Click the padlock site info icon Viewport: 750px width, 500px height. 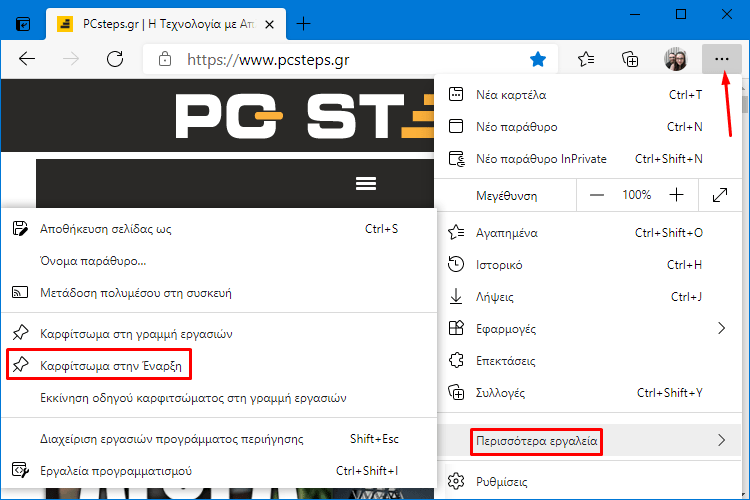pos(165,59)
